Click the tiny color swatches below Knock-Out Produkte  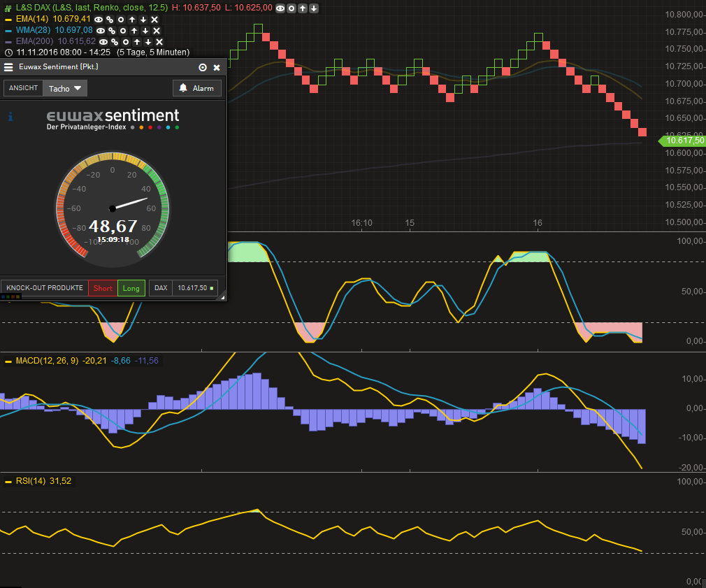10,296
